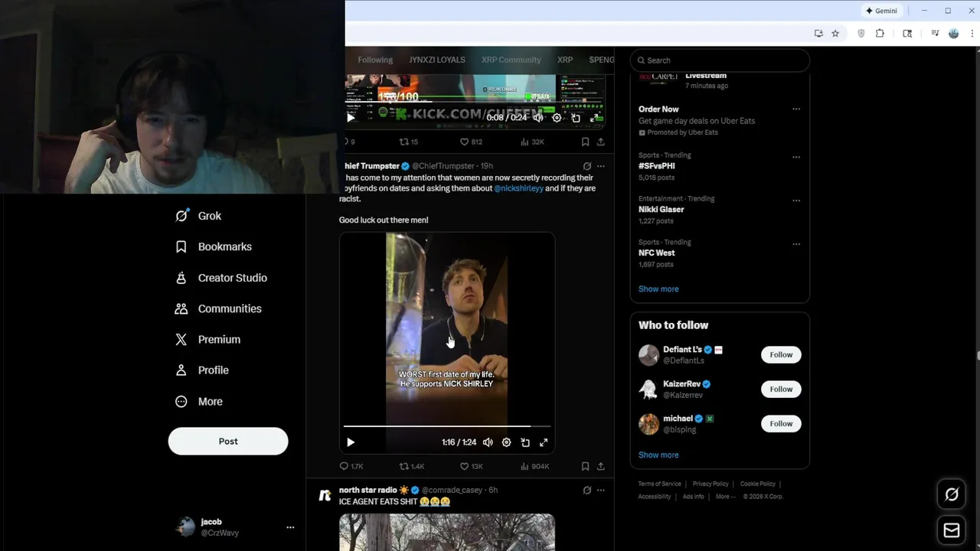The width and height of the screenshot is (980, 551).
Task: Bookmark this page with Chrome star icon
Action: [835, 34]
